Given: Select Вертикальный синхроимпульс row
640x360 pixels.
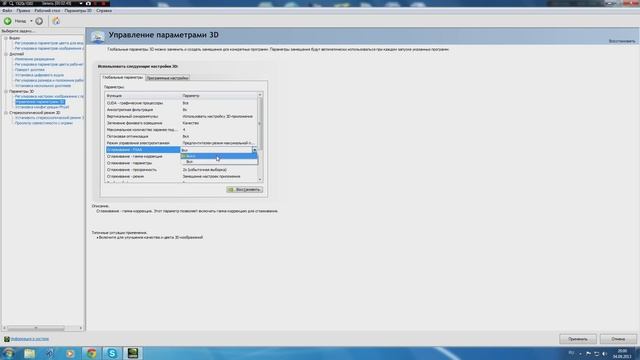Looking at the screenshot, I should [x=182, y=116].
